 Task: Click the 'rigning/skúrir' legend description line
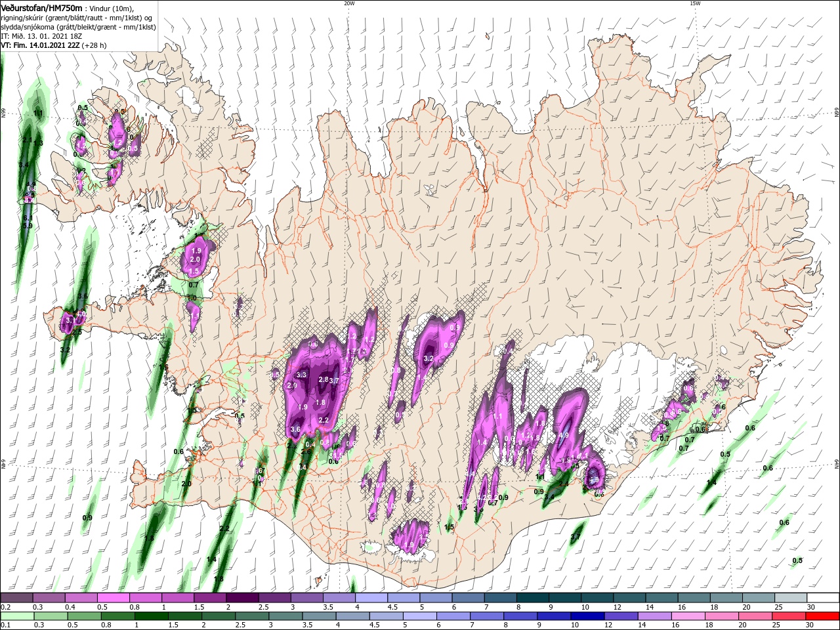coord(77,18)
